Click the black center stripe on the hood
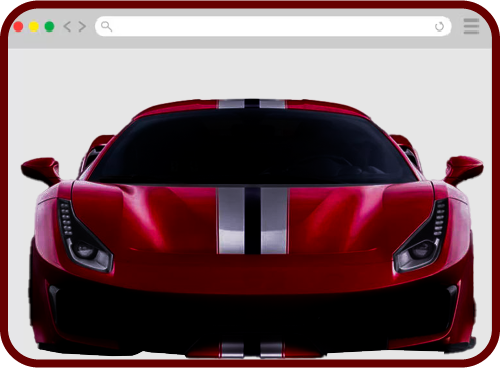The width and height of the screenshot is (500, 368). [252, 220]
